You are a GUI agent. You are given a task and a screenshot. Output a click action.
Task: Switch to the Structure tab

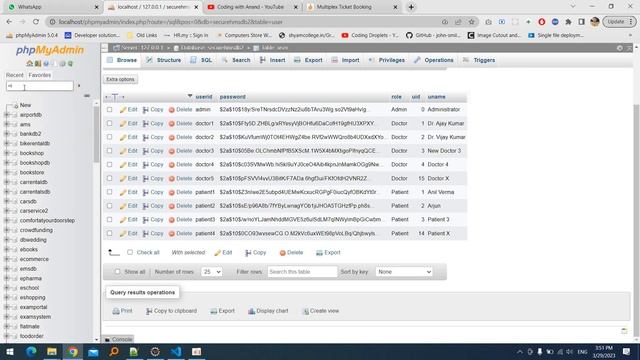[x=164, y=60]
